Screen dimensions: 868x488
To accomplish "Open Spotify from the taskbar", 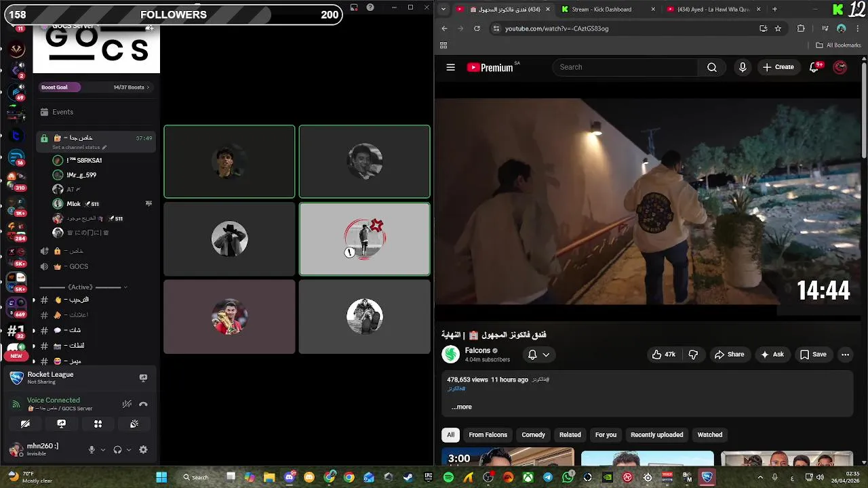I will (x=448, y=477).
